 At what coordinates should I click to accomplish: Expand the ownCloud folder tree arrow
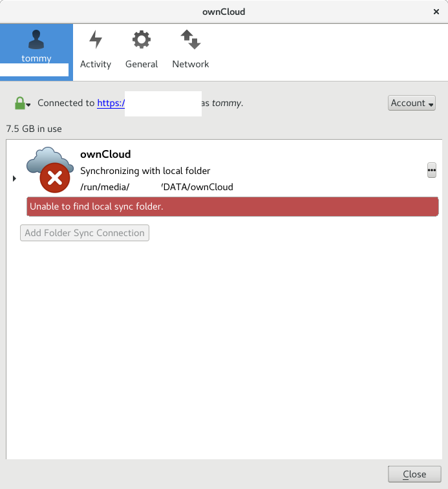(14, 179)
